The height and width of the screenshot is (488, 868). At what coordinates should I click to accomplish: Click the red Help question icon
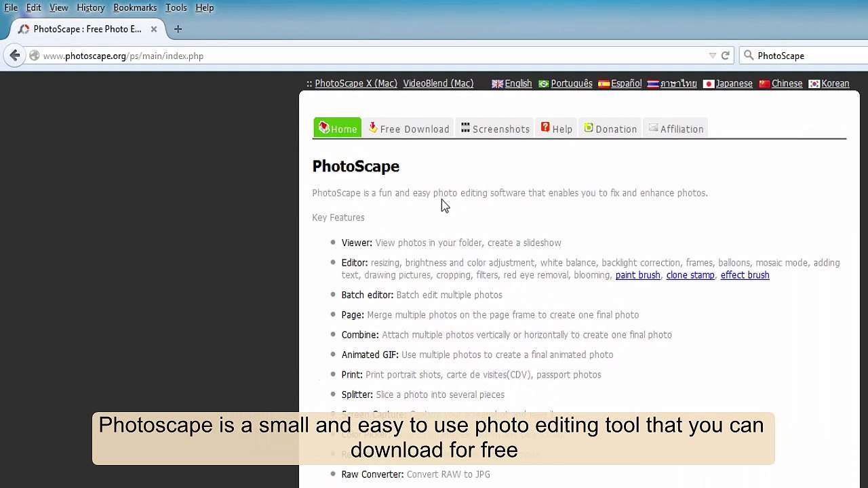545,127
